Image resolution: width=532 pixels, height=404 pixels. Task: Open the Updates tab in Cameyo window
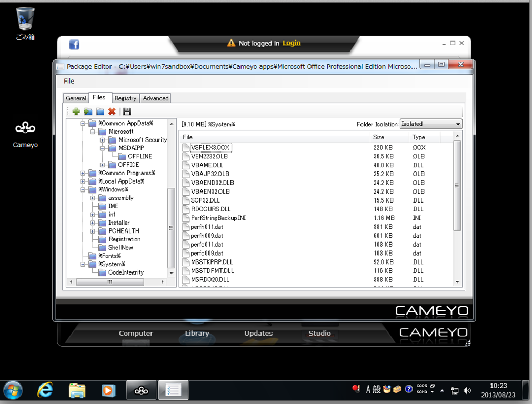click(258, 334)
